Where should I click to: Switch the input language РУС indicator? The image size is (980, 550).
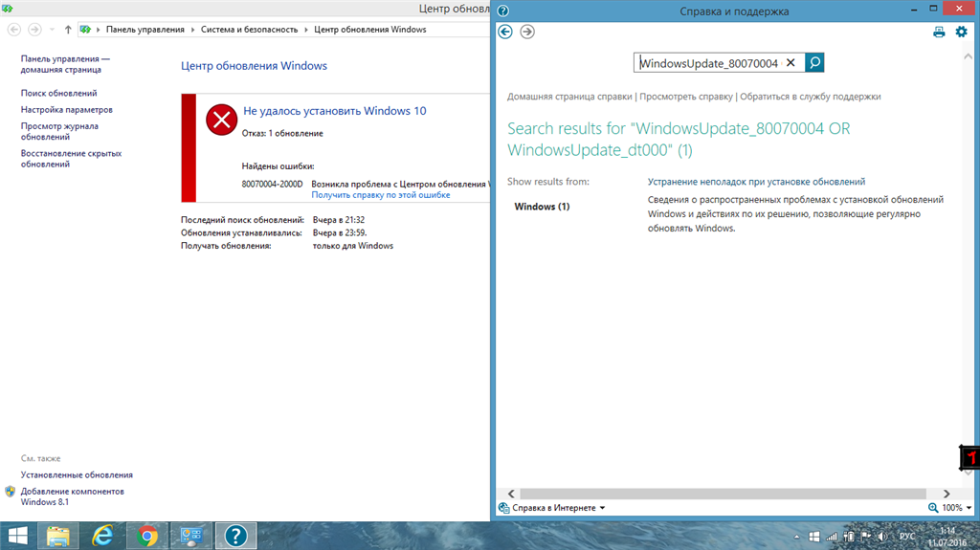pos(907,537)
